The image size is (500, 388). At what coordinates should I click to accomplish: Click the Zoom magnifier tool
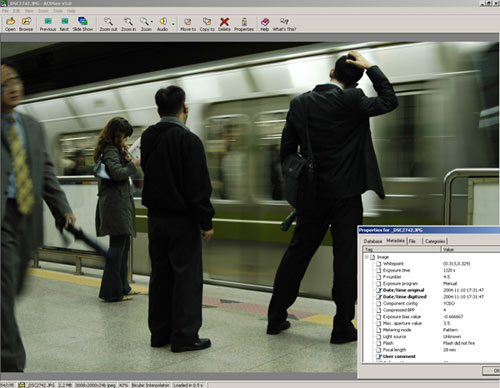point(145,24)
